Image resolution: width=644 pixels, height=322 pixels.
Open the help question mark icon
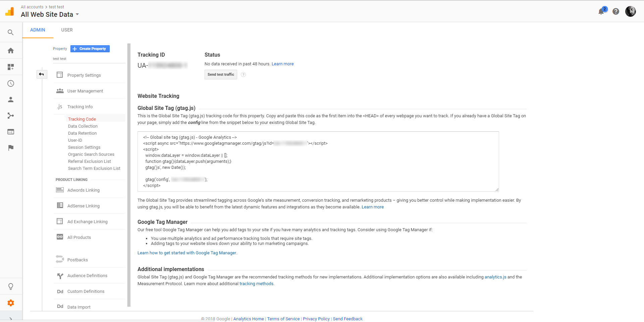click(x=616, y=11)
